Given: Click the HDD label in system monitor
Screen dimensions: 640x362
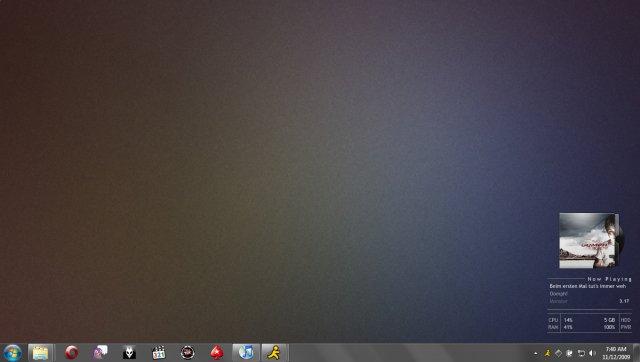Looking at the screenshot, I should pyautogui.click(x=626, y=320).
